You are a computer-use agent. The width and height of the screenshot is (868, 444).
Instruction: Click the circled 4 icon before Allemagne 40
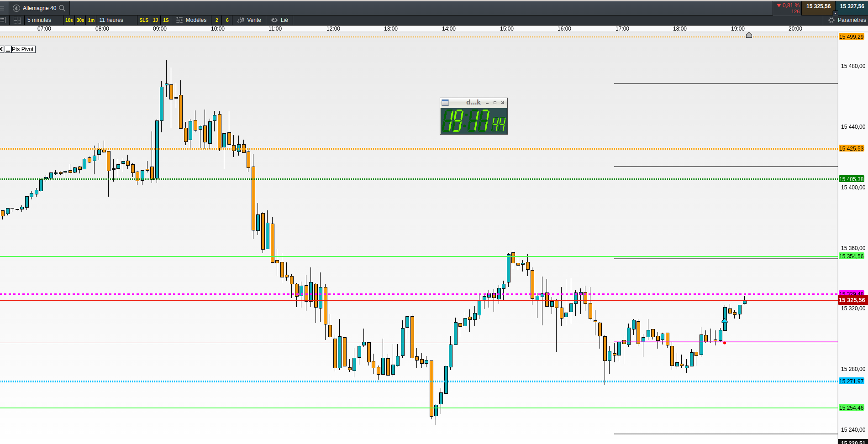point(16,8)
